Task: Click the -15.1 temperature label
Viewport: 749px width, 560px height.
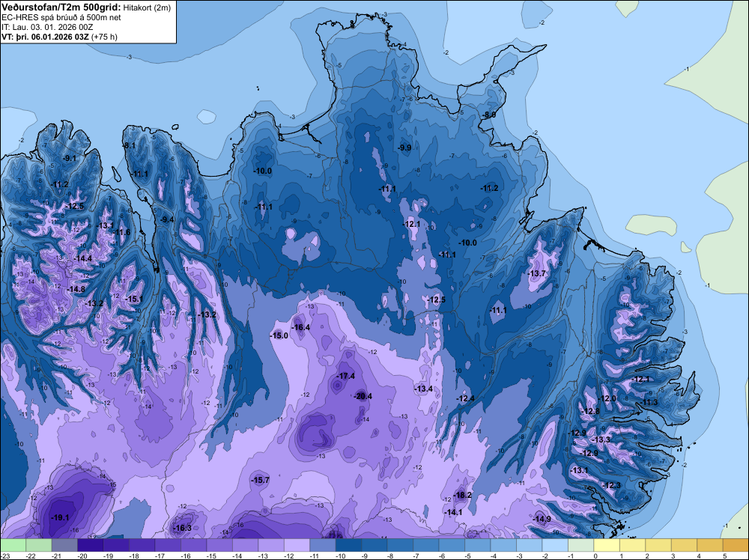Action: pyautogui.click(x=135, y=299)
